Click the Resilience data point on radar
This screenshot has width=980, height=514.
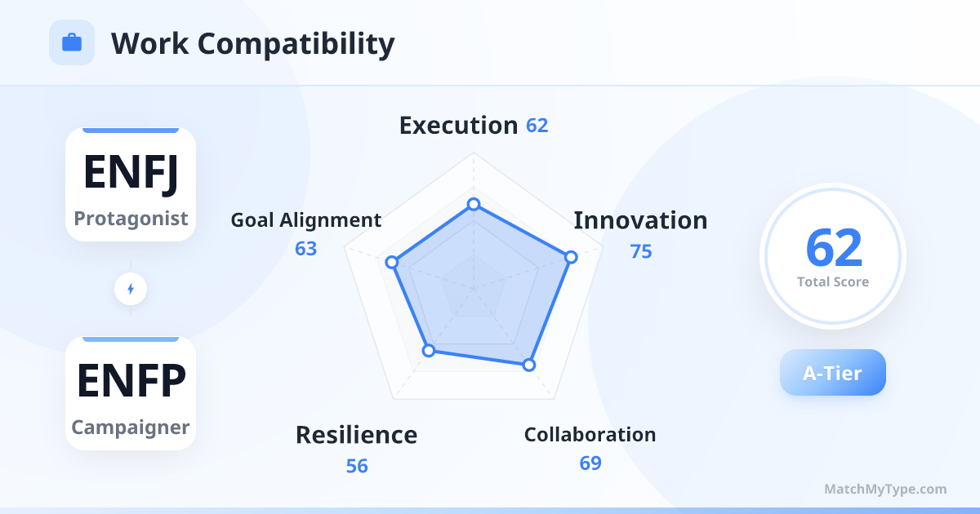tap(429, 350)
